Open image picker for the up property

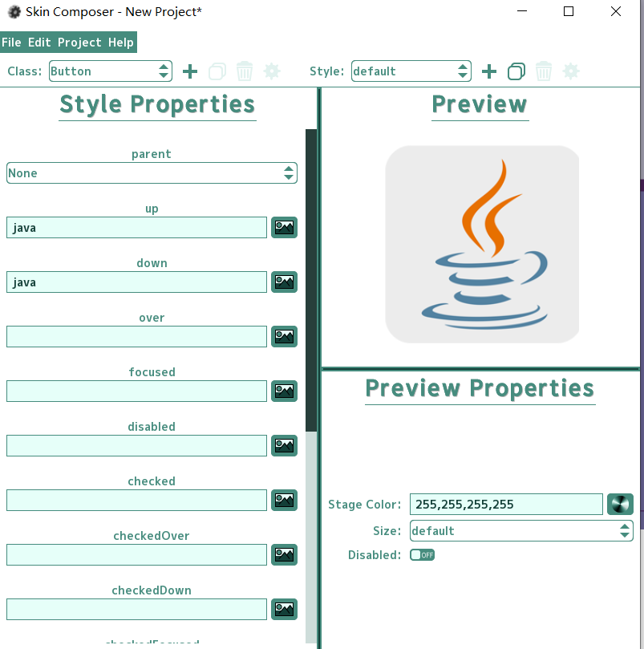pos(284,227)
